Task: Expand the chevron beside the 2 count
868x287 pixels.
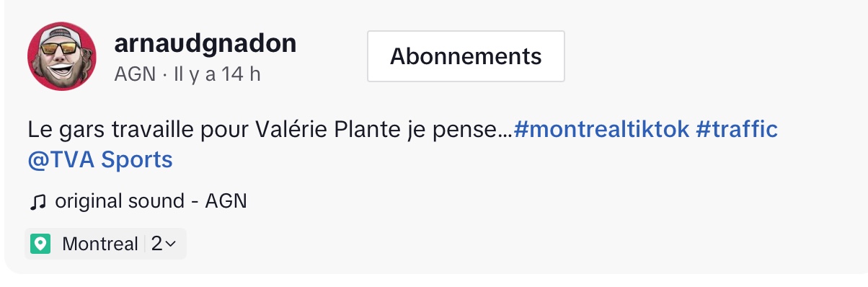Action: pos(170,244)
